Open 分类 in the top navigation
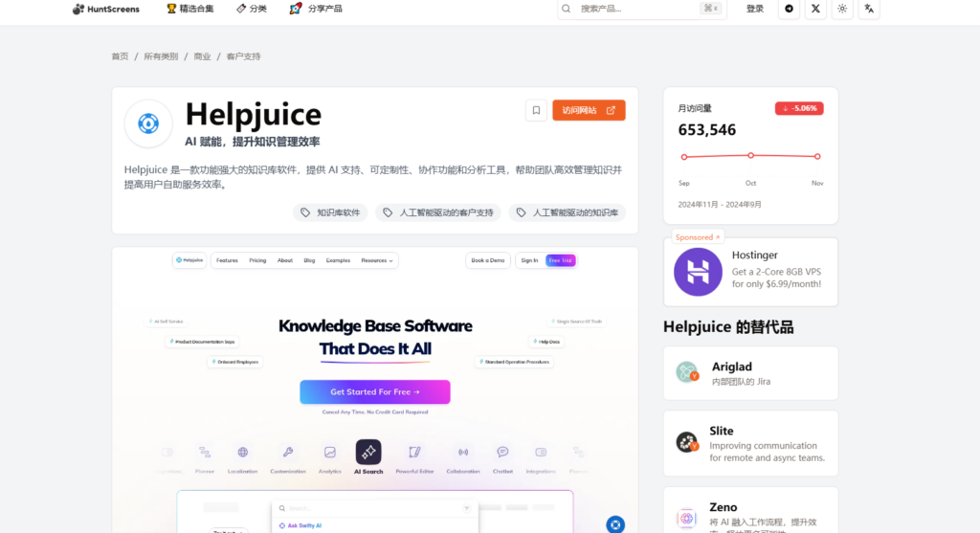The image size is (980, 533). pos(252,9)
